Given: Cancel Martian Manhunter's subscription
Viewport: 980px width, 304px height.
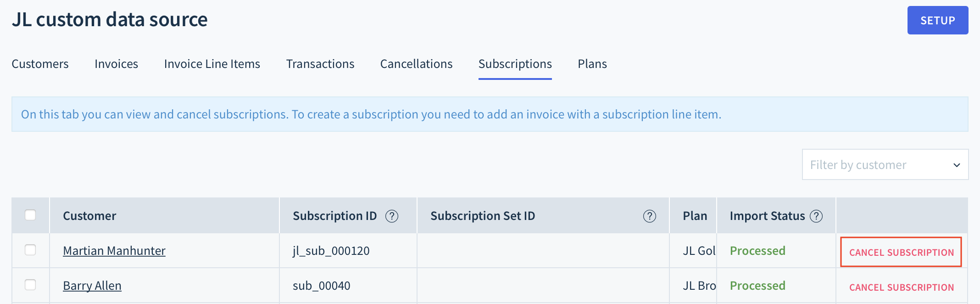Looking at the screenshot, I should [x=901, y=252].
